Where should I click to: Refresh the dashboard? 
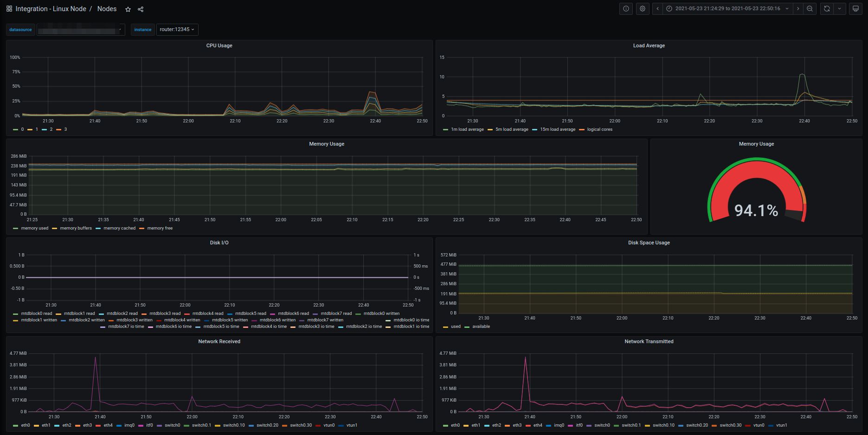[x=827, y=9]
